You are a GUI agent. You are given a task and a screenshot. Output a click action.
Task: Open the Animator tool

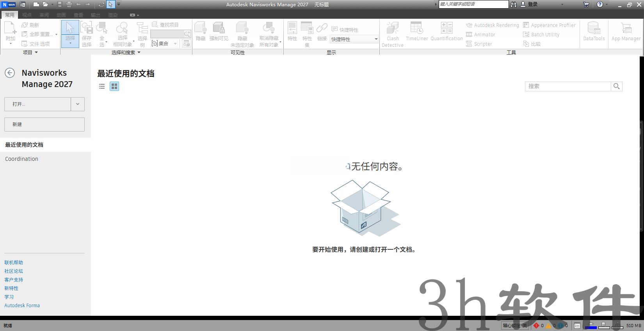(x=481, y=34)
